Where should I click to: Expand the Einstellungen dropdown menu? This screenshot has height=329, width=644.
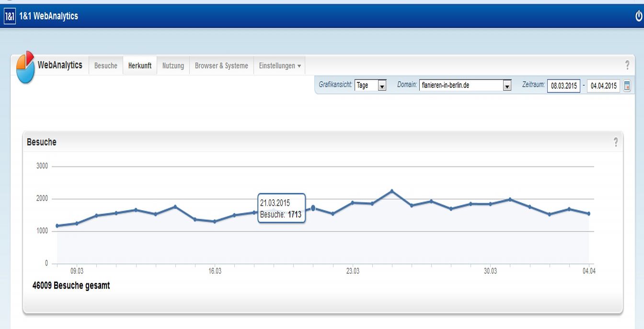[280, 66]
